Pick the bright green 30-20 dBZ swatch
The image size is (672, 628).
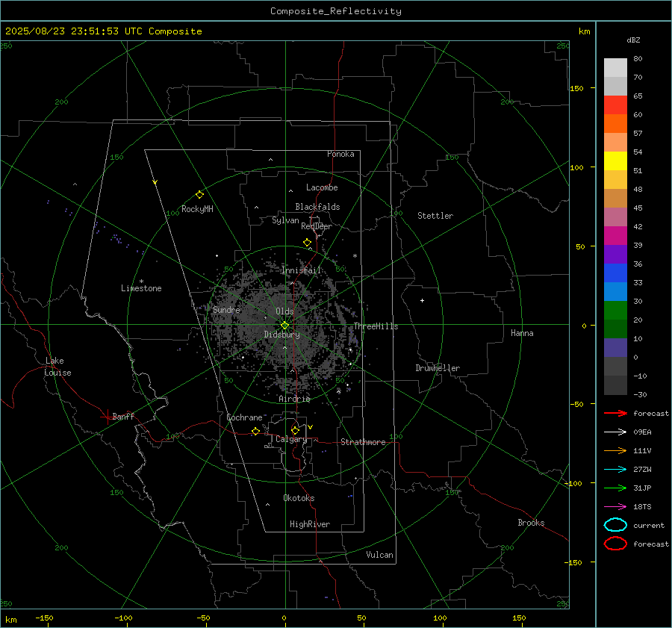615,311
